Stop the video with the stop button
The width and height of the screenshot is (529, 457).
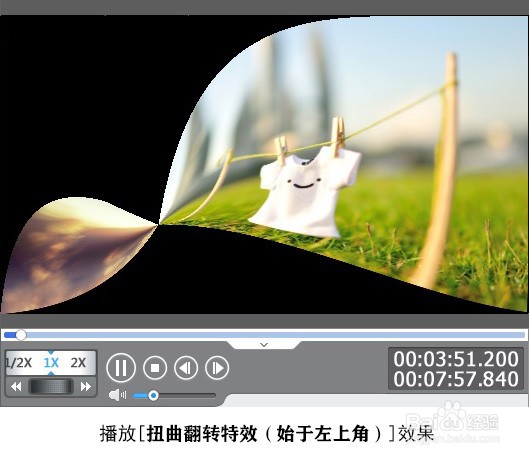tap(155, 368)
